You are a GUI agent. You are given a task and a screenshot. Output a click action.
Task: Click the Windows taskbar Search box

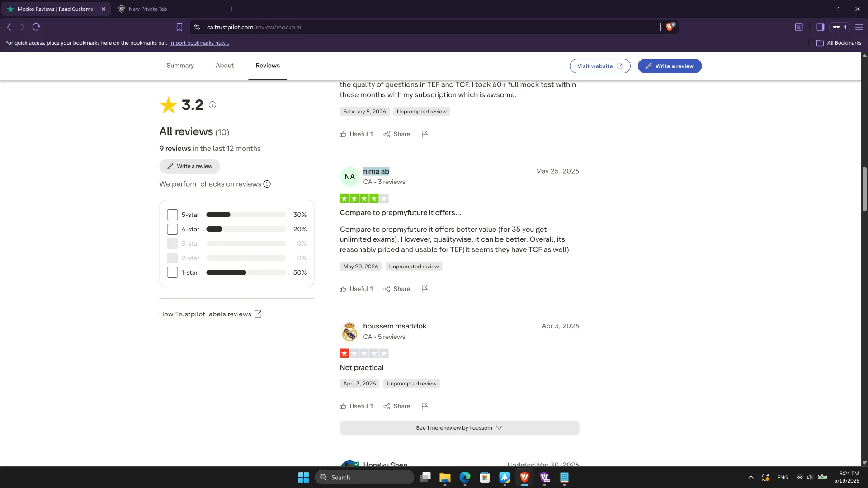(364, 477)
